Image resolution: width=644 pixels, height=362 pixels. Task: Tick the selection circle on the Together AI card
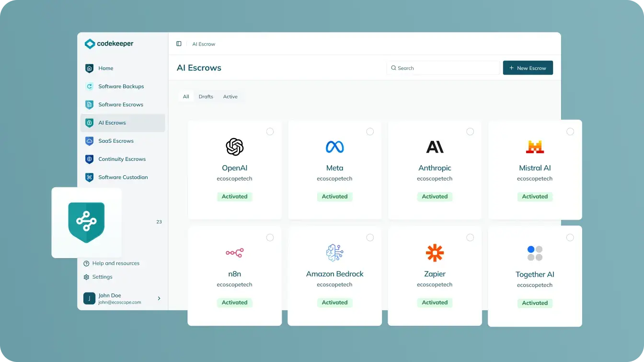pos(570,238)
